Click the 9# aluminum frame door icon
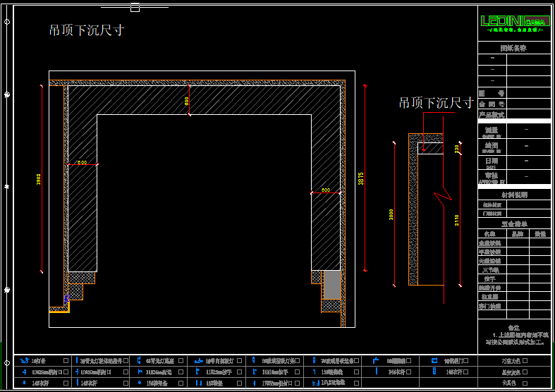This screenshot has width=555, height=392. tap(434, 360)
